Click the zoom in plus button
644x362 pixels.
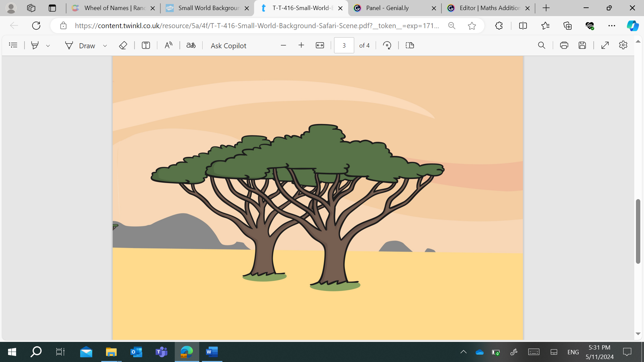301,45
